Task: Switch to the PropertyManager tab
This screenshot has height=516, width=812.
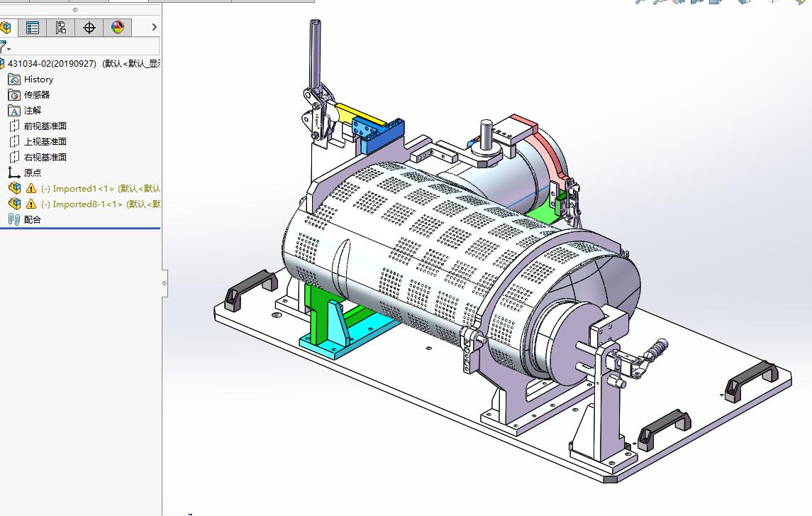Action: pyautogui.click(x=33, y=28)
